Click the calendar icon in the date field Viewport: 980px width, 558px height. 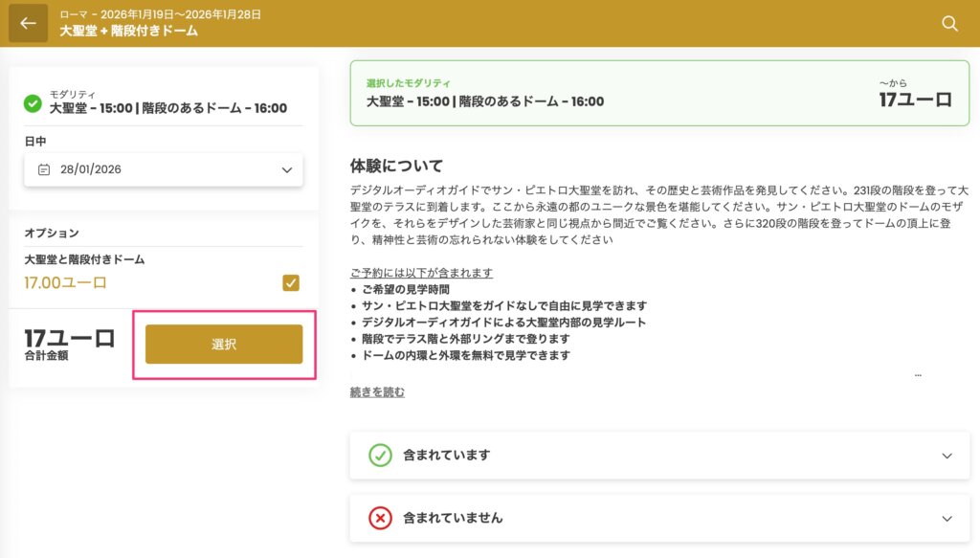[x=44, y=169]
